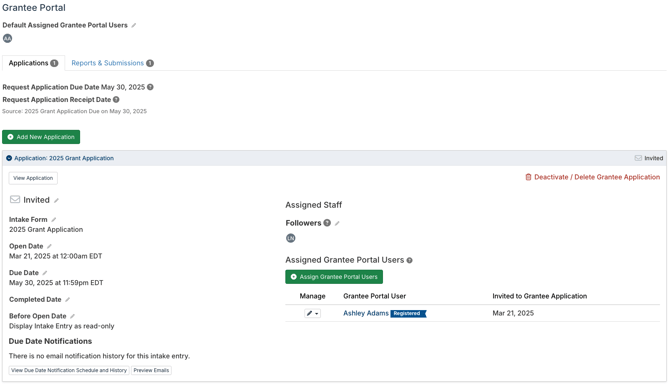Click the trash icon beside Deactivate / Delete
Image resolution: width=670 pixels, height=385 pixels.
529,177
